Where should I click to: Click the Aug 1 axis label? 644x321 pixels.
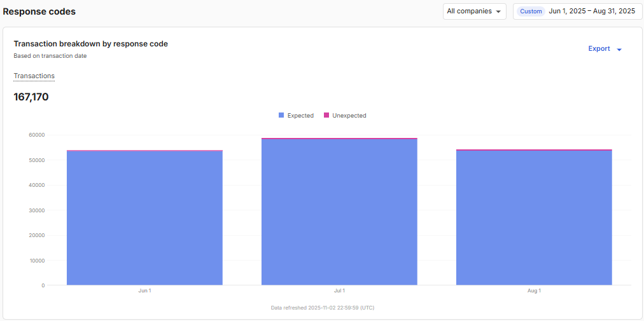coord(534,290)
